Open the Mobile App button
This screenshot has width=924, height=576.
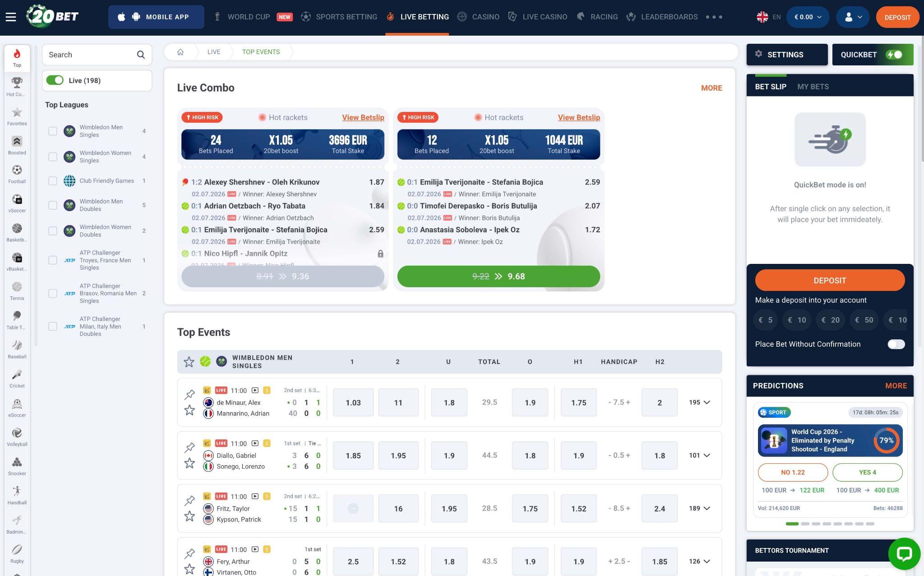tap(156, 17)
